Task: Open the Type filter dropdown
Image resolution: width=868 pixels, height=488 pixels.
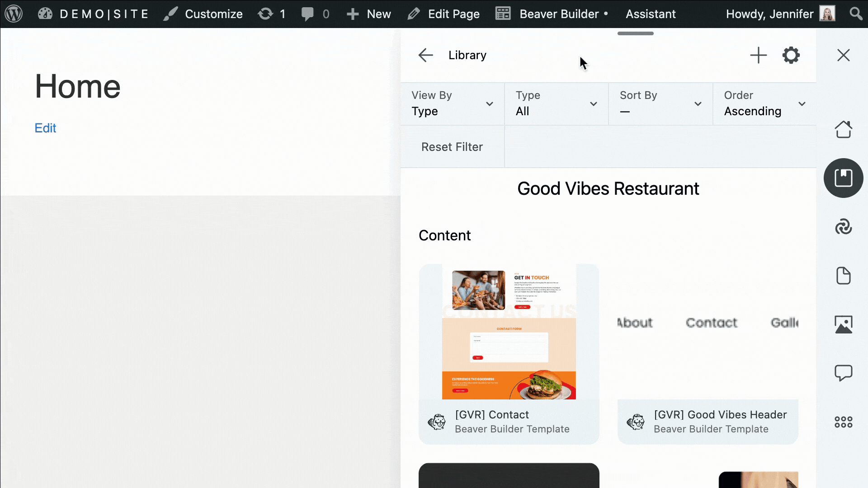Action: [556, 104]
